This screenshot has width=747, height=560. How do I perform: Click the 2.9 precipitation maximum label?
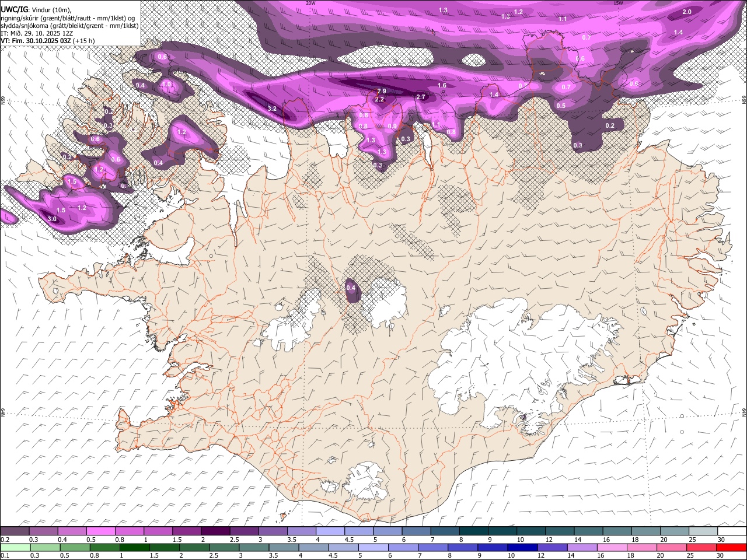coord(382,92)
